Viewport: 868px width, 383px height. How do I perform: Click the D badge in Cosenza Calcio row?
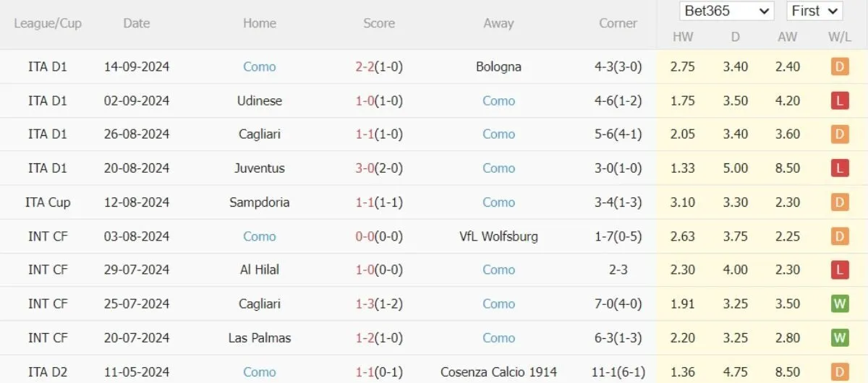(839, 372)
